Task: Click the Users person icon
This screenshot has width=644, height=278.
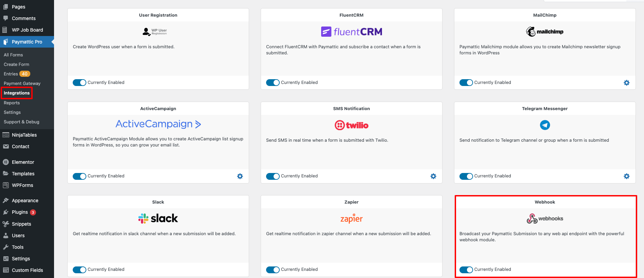Action: coord(6,236)
